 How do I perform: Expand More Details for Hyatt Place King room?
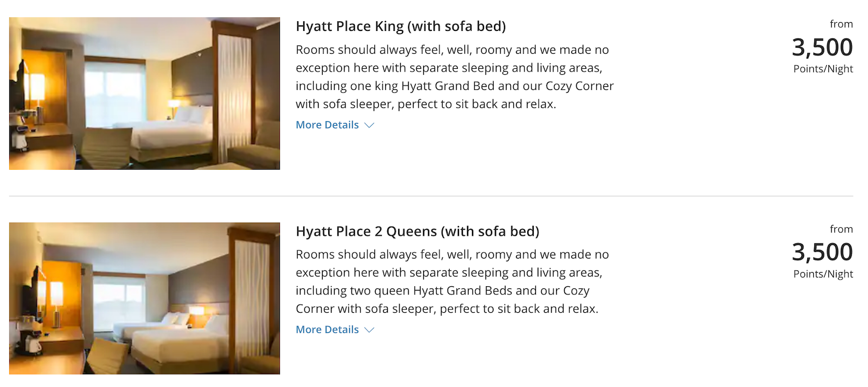point(328,125)
